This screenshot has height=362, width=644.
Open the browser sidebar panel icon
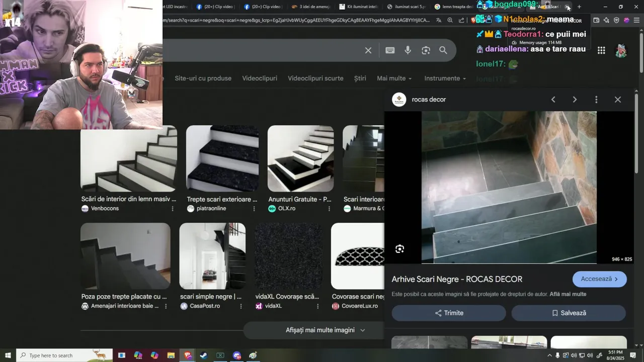[596, 20]
